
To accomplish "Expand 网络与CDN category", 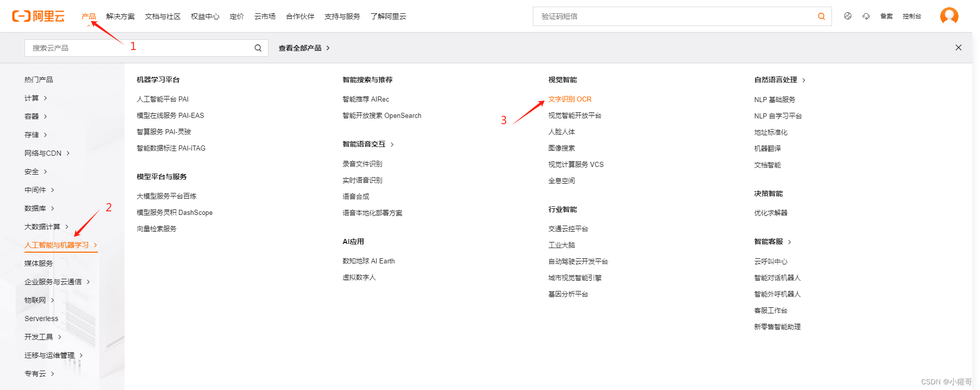I will 47,153.
